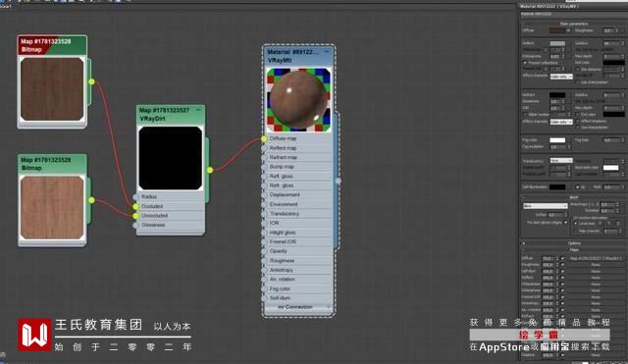
Task: Click the VRayDirt node output socket
Action: 210,170
